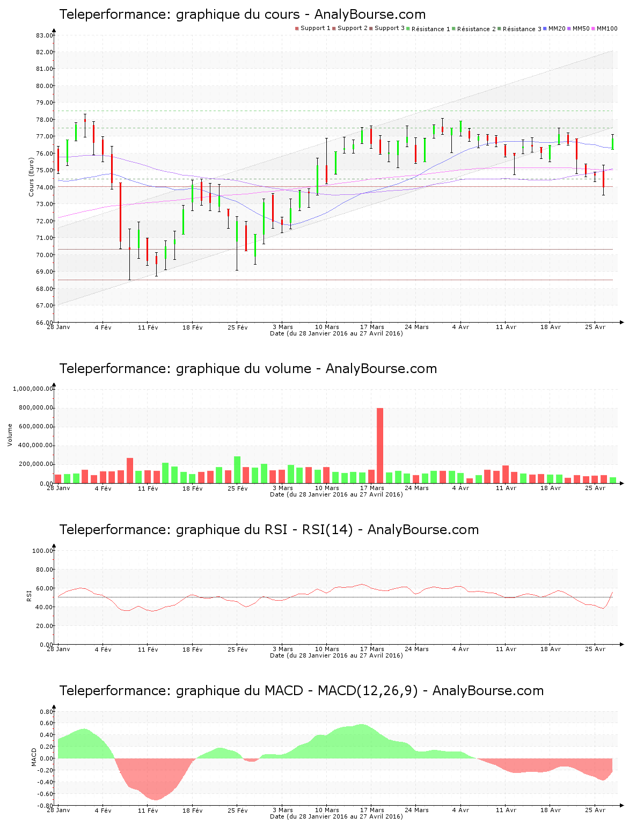Click the 800,000.00 volume axis label

pos(35,408)
